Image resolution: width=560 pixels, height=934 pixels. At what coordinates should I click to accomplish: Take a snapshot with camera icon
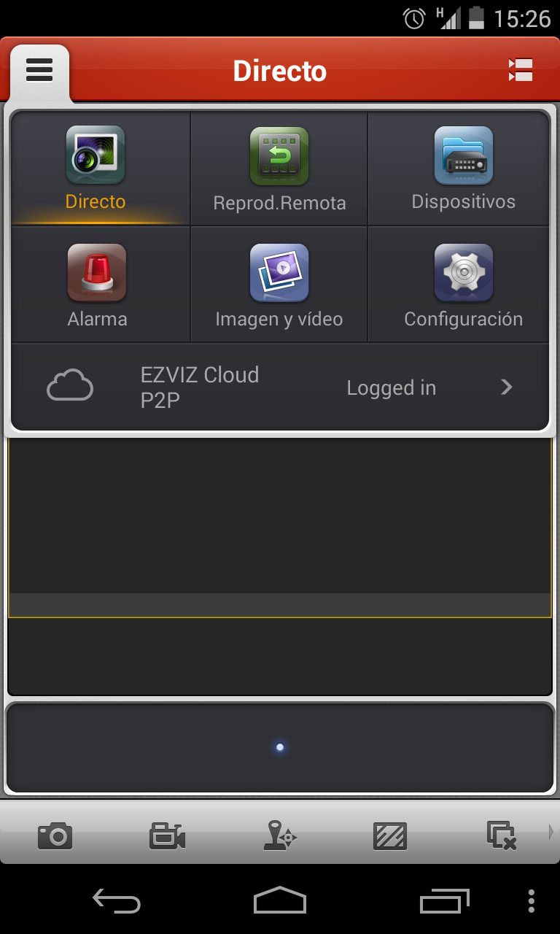click(55, 835)
